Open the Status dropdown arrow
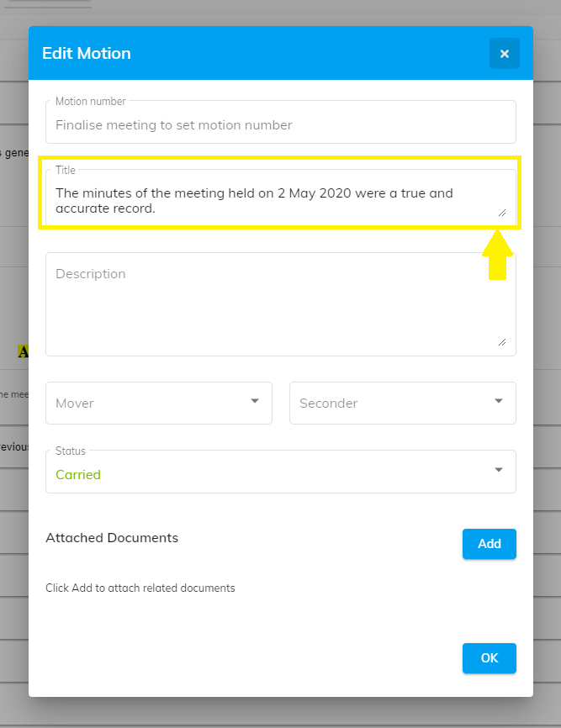 pos(499,470)
